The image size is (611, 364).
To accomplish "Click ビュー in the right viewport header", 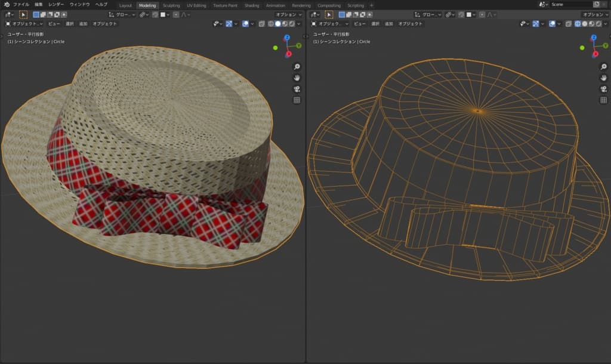I will click(359, 24).
